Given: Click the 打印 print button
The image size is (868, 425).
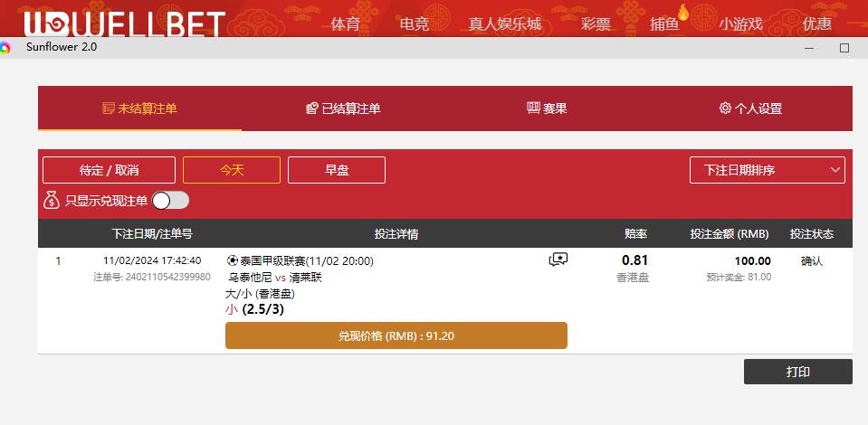Looking at the screenshot, I should point(797,372).
